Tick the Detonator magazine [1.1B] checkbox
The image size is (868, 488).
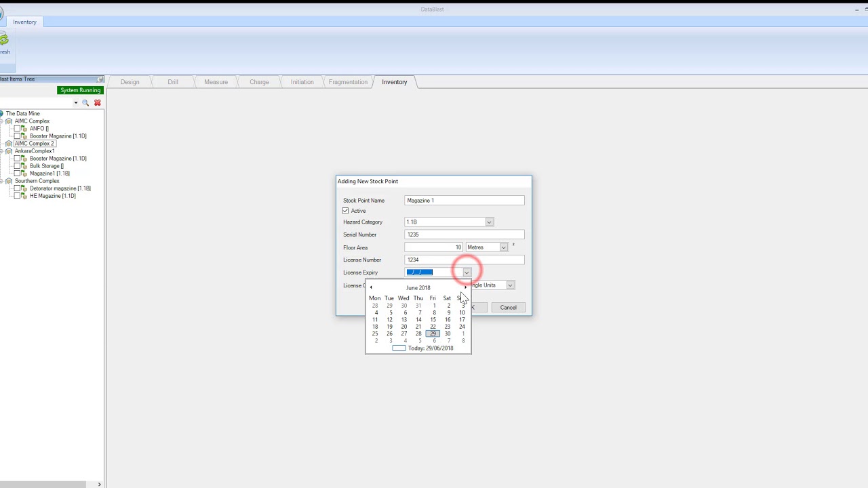[18, 188]
